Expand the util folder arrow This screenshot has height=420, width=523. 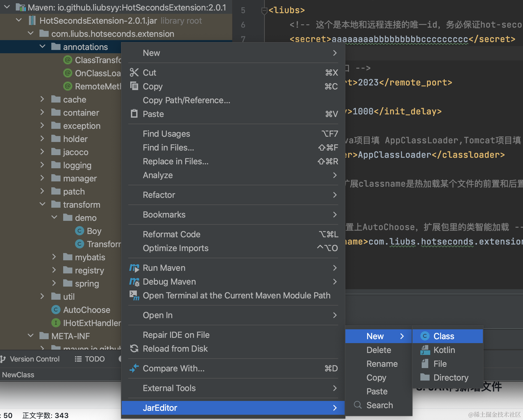tap(42, 296)
